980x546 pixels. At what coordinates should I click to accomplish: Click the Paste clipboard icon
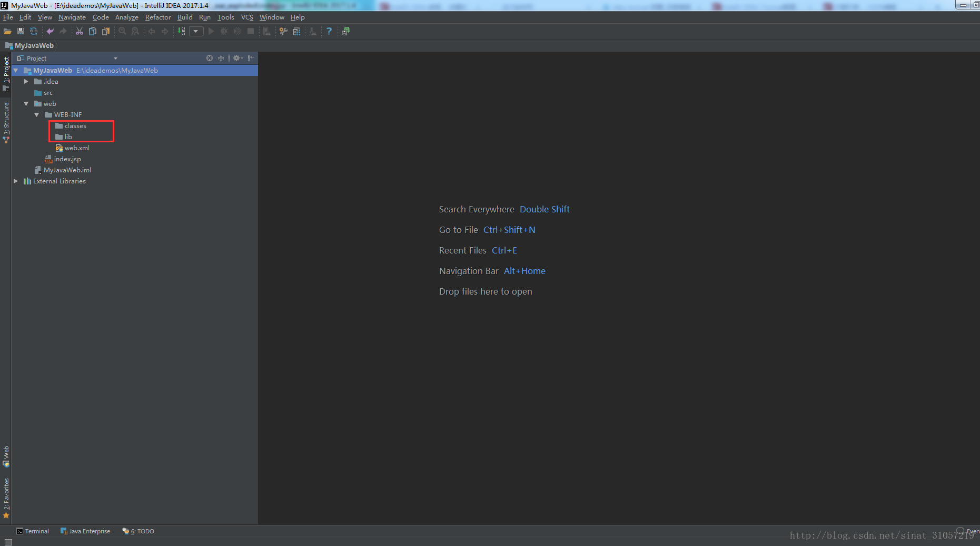106,32
